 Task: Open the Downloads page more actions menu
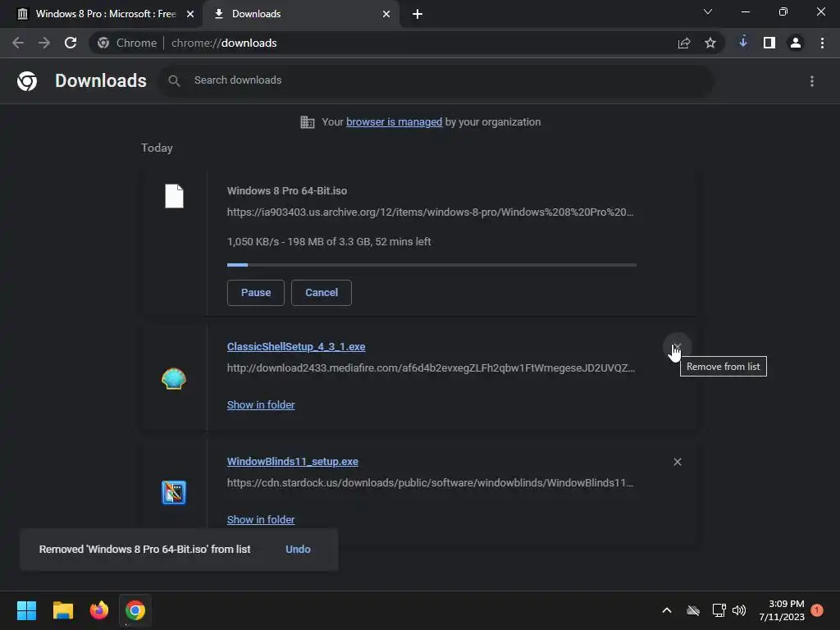click(812, 81)
